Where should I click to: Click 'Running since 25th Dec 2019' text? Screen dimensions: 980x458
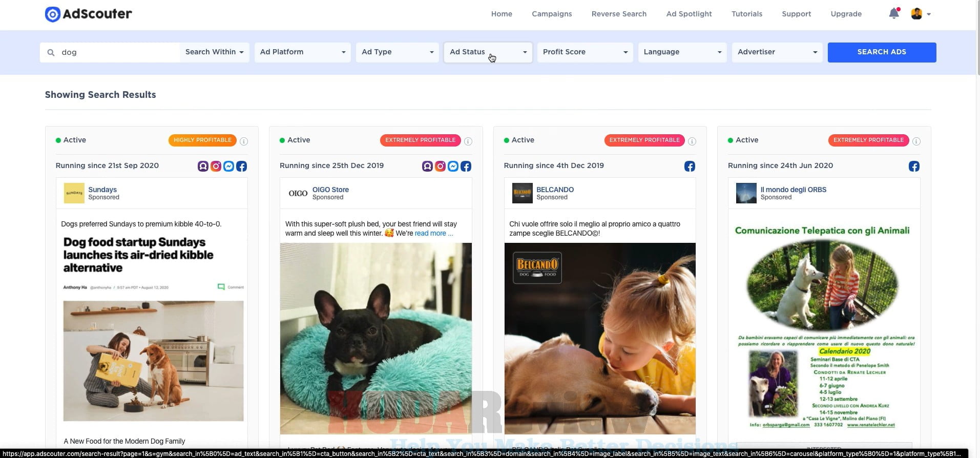tap(331, 165)
